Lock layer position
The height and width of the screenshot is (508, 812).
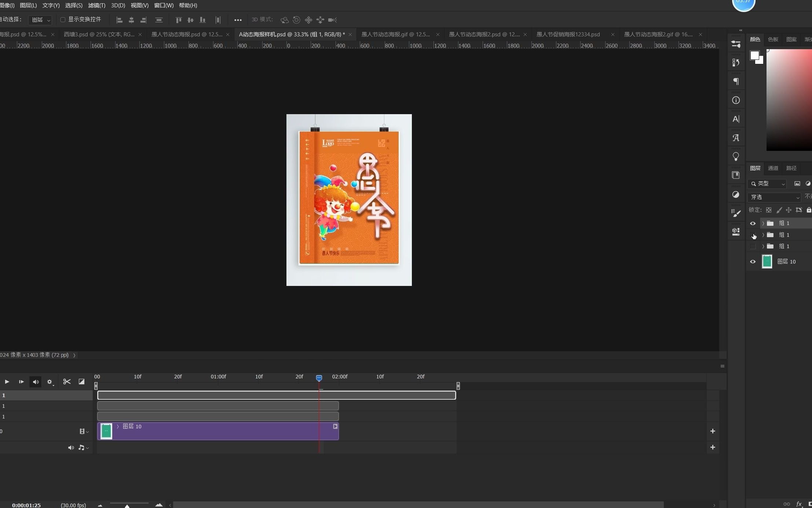pyautogui.click(x=789, y=210)
